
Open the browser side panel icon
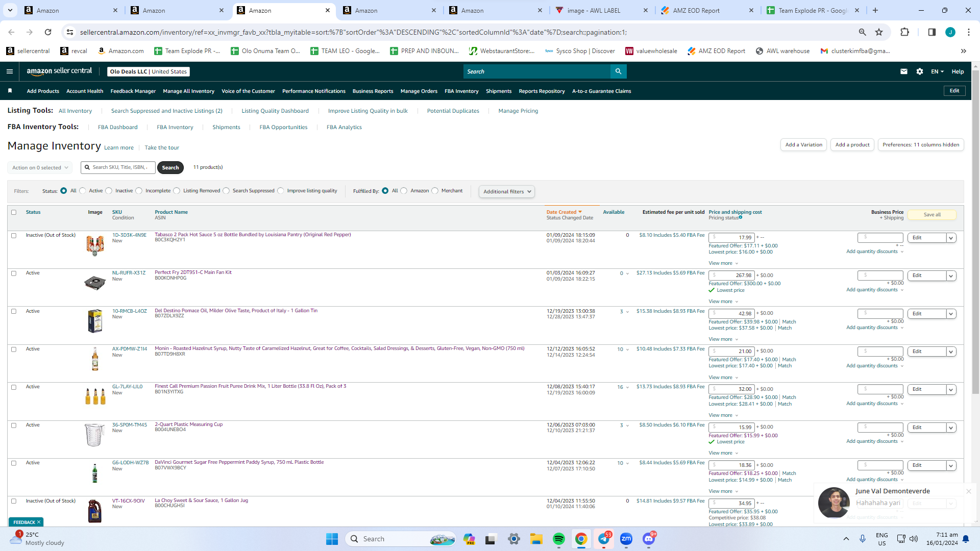[x=932, y=32]
